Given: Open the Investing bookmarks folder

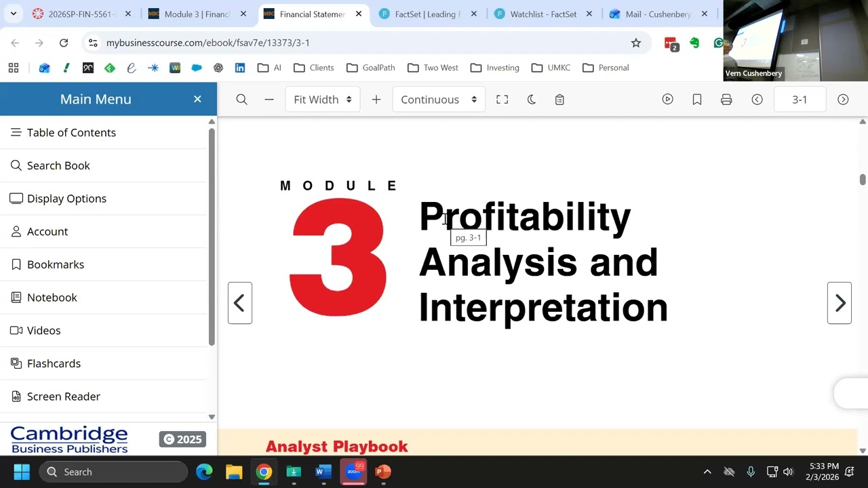Looking at the screenshot, I should [x=495, y=68].
